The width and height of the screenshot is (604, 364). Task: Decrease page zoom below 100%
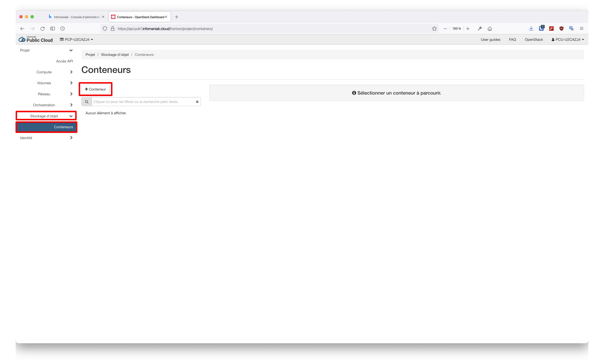tap(445, 28)
